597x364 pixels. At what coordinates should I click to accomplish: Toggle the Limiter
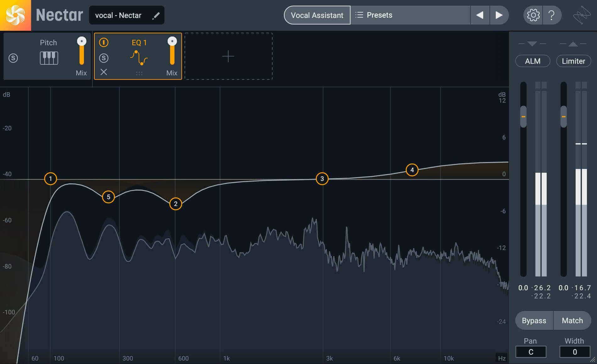[573, 61]
